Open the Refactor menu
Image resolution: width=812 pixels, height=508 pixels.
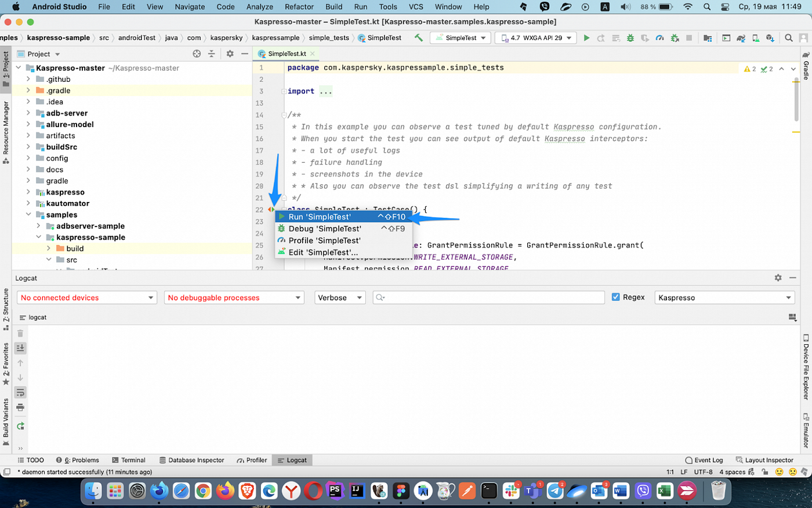pyautogui.click(x=299, y=7)
